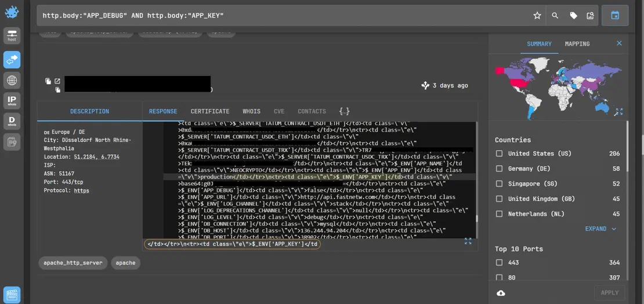Open the calendar date picker button
Viewport: 644px width, 304px height.
coord(615,16)
